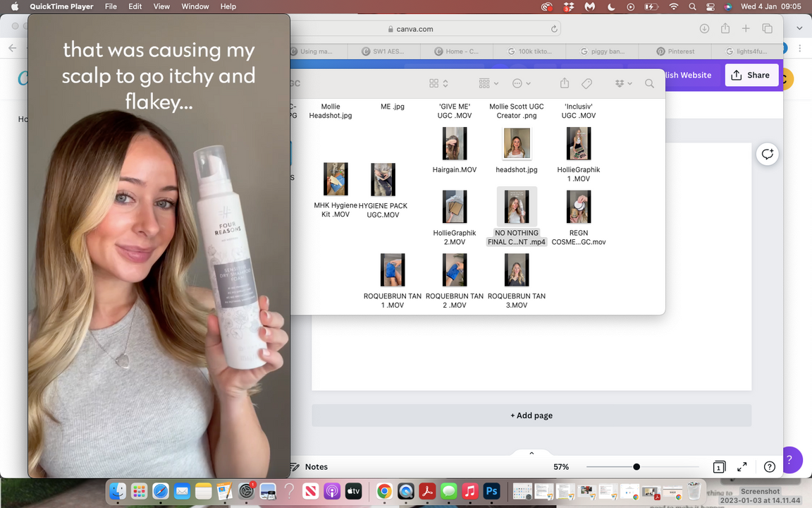Screen dimensions: 812x508
Task: Click the 'GIVE ME' UGC .MOV file name
Action: click(x=455, y=111)
